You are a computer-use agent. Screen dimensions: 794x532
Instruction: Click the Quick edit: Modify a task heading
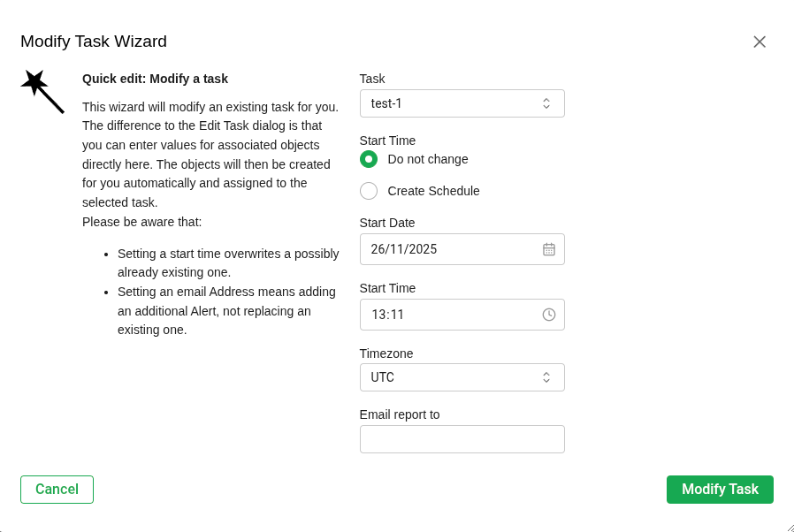tap(155, 79)
